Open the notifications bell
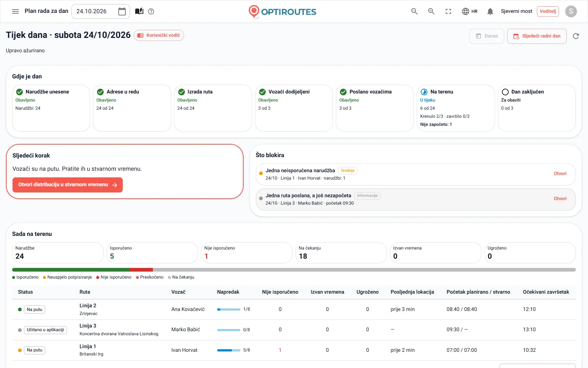This screenshot has width=588, height=368. [x=490, y=11]
